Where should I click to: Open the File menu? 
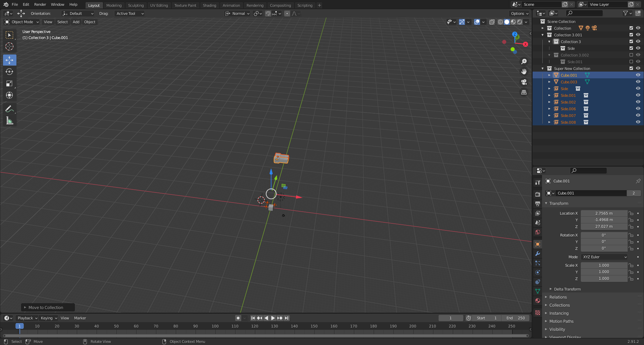[15, 5]
